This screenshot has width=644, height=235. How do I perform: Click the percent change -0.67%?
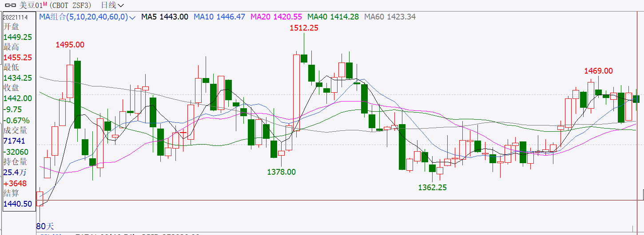click(16, 120)
